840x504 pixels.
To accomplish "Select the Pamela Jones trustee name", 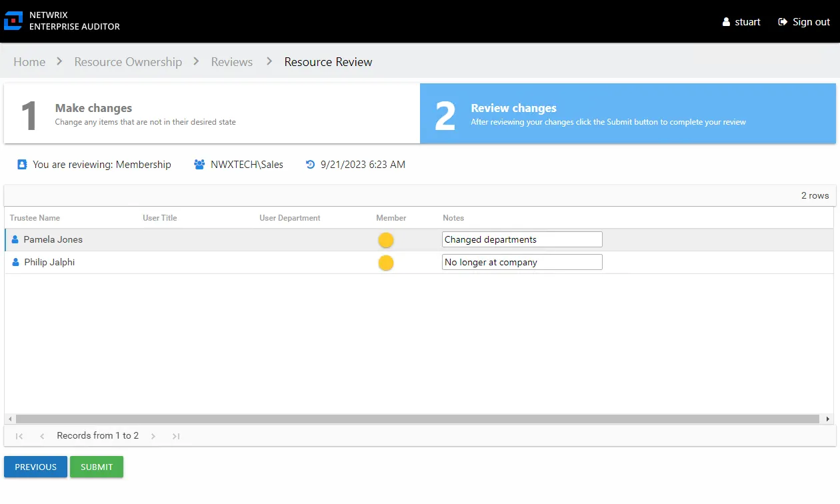I will [53, 239].
